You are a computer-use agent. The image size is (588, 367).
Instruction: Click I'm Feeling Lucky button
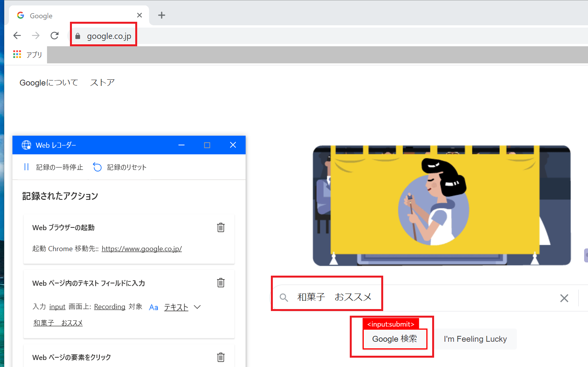475,339
